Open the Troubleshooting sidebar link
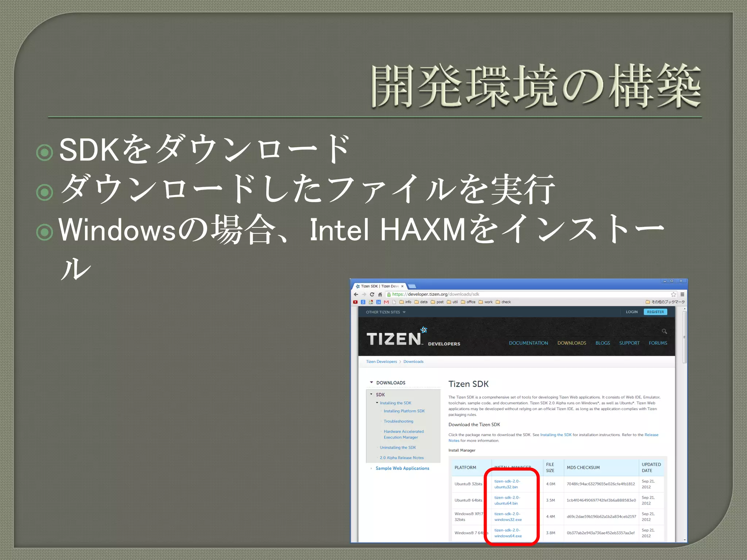The width and height of the screenshot is (747, 560). click(398, 421)
